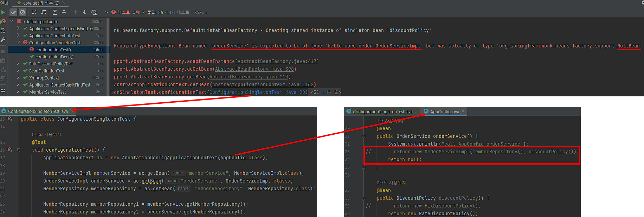Rerun the tests with the green play icon

(x=3, y=12)
